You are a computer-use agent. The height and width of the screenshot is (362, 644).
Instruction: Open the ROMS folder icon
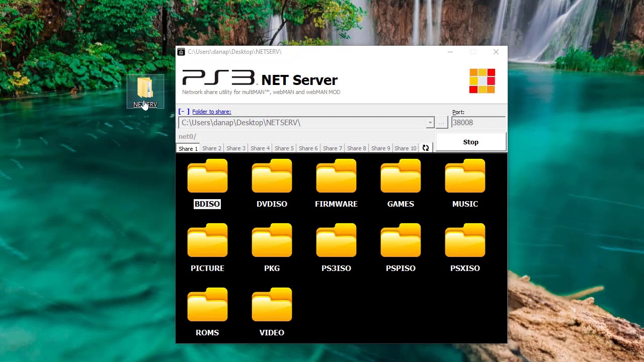point(207,305)
